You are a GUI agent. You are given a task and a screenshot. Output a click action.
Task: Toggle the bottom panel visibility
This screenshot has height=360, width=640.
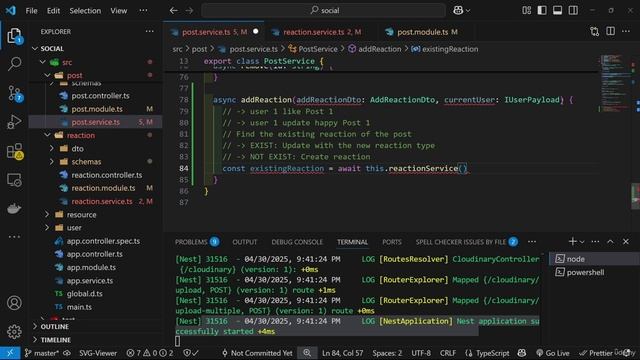558,11
